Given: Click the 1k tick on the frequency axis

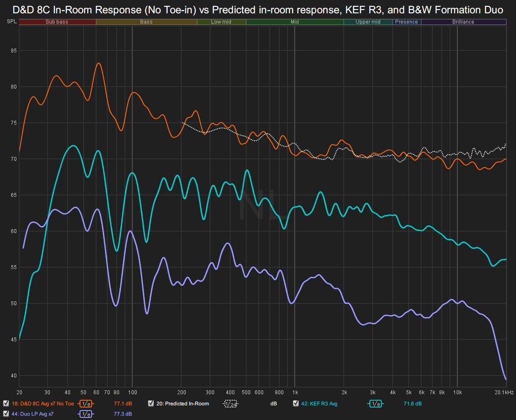Looking at the screenshot, I should pos(295,392).
